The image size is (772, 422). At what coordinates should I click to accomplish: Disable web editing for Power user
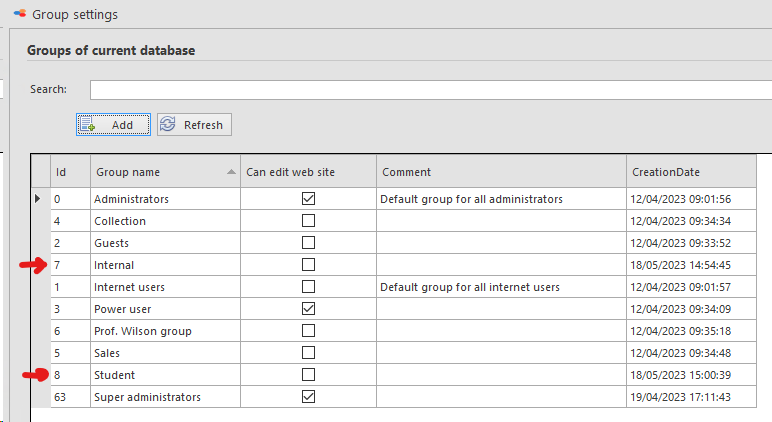pos(308,309)
